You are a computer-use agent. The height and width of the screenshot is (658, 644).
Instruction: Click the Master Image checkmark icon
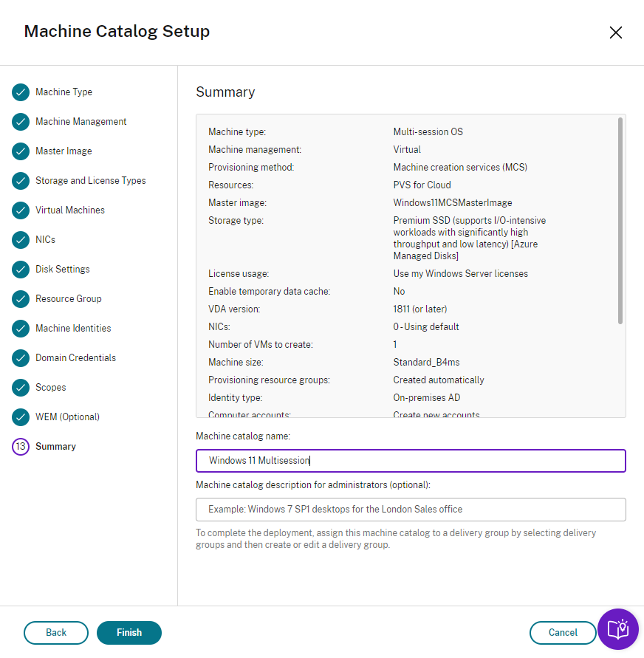click(x=21, y=151)
